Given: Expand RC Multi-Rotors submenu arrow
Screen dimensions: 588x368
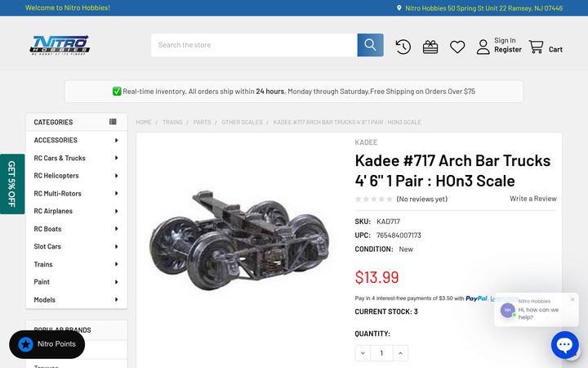Looking at the screenshot, I should click(x=116, y=193).
